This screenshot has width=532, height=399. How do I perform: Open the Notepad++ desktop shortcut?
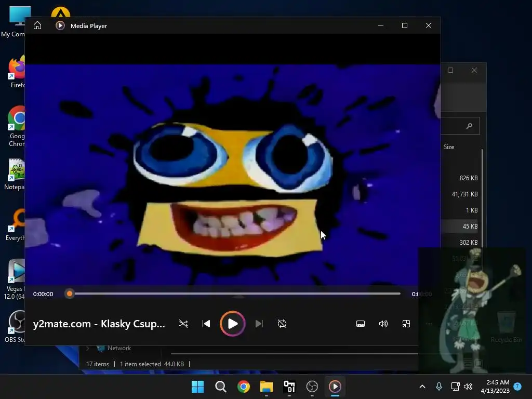[x=15, y=174]
